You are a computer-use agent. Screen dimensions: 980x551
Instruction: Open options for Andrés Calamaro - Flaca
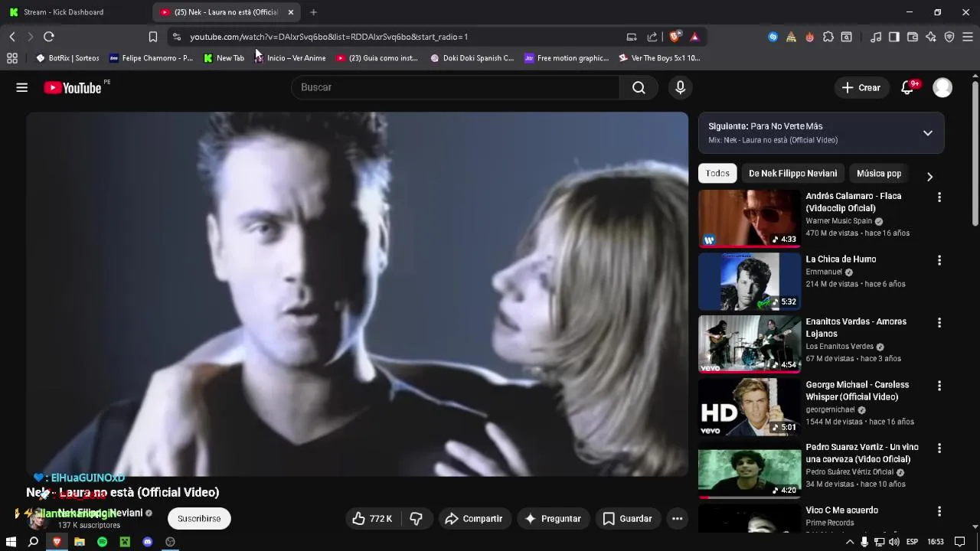(939, 197)
